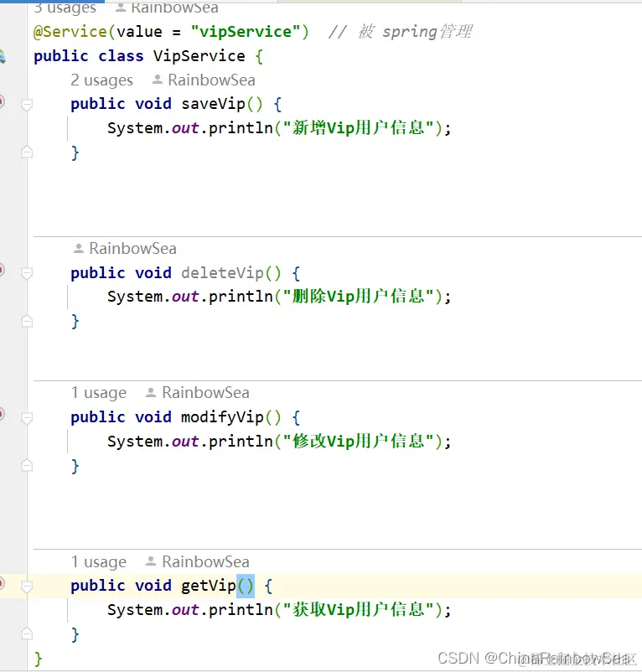Open the "1 usage" hint above modifyVip
Screen dimensions: 642x672
pyautogui.click(x=99, y=393)
